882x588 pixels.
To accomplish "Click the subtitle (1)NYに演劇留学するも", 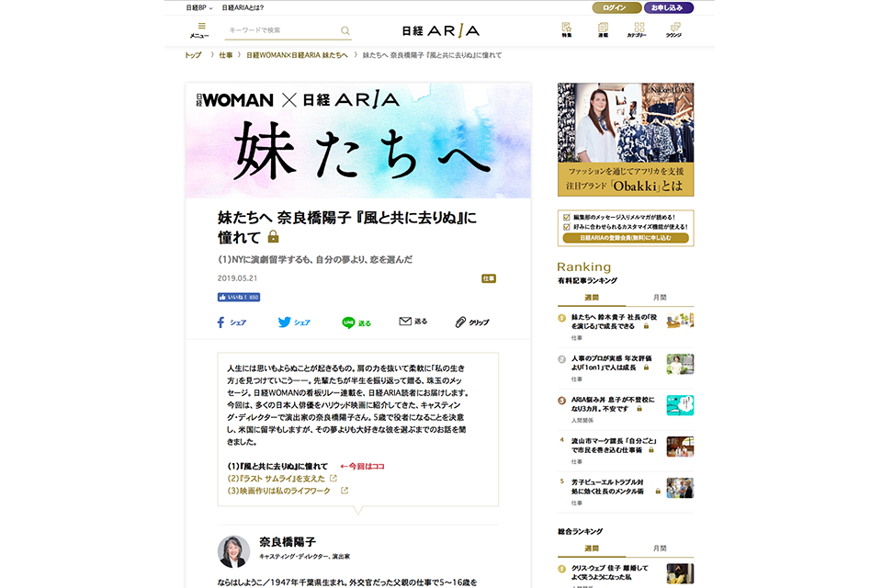I will click(315, 259).
